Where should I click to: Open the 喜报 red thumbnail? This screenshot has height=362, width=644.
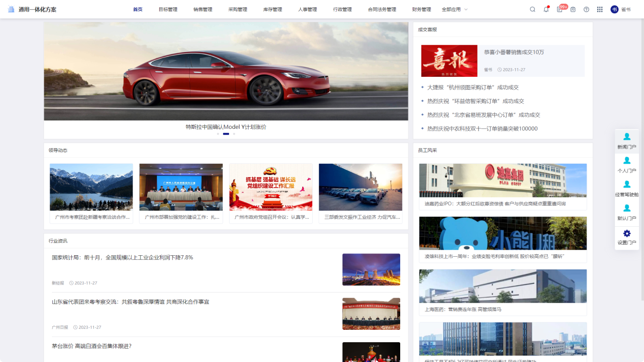[x=449, y=61]
